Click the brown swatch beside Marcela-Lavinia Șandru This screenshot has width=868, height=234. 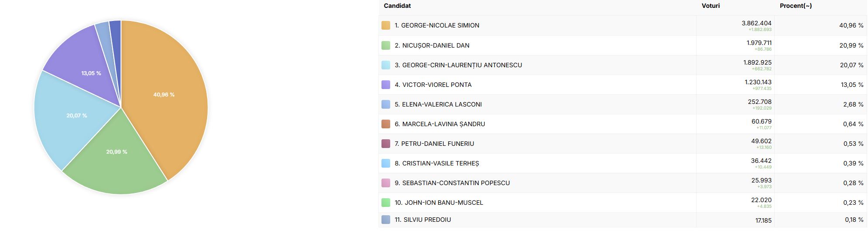point(385,124)
